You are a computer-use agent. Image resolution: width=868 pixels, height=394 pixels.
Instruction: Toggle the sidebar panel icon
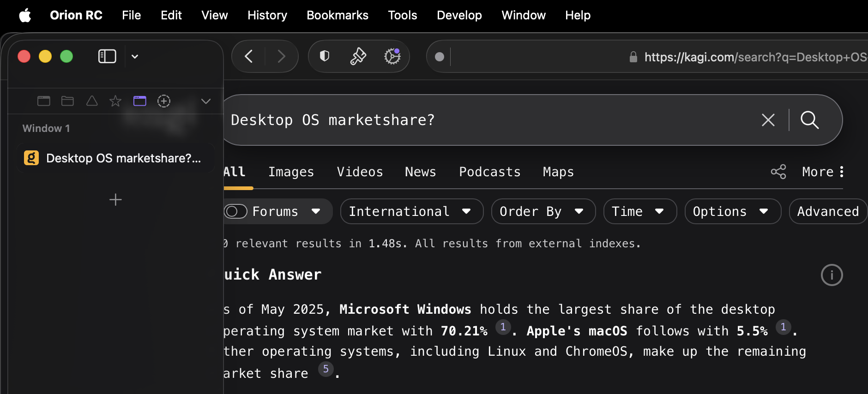click(x=107, y=56)
